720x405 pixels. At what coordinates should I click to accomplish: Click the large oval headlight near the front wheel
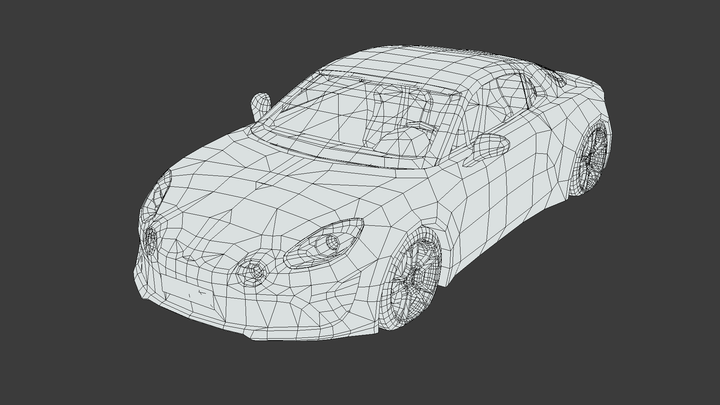(x=323, y=244)
